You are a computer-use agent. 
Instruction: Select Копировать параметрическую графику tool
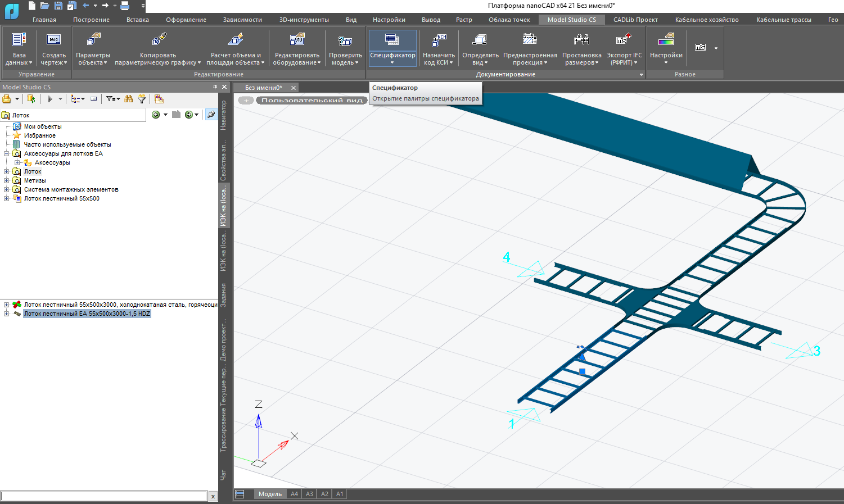tap(158, 49)
